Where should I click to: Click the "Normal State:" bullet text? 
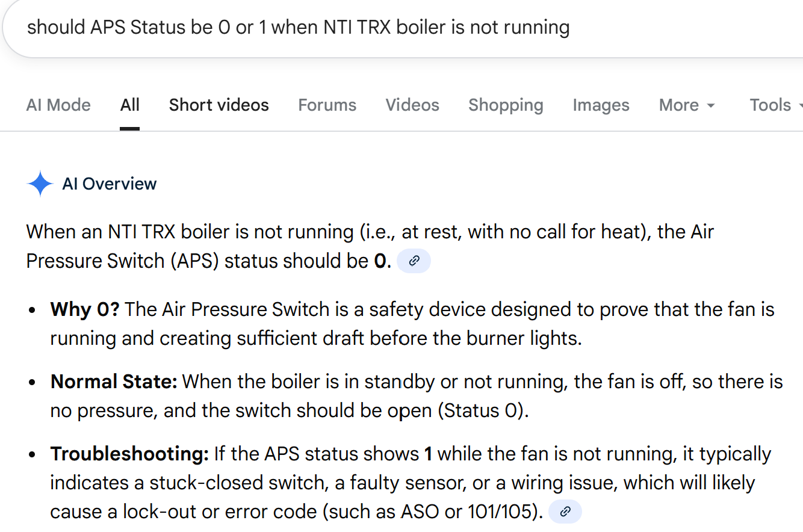pyautogui.click(x=113, y=381)
